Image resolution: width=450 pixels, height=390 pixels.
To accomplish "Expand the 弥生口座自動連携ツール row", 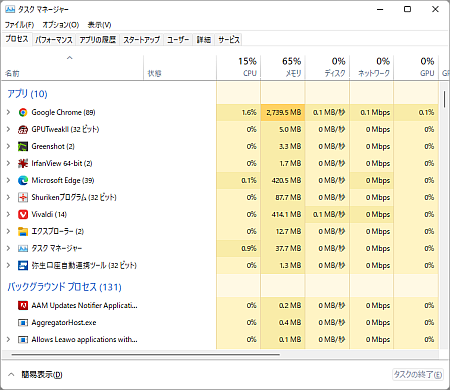I will [x=8, y=265].
